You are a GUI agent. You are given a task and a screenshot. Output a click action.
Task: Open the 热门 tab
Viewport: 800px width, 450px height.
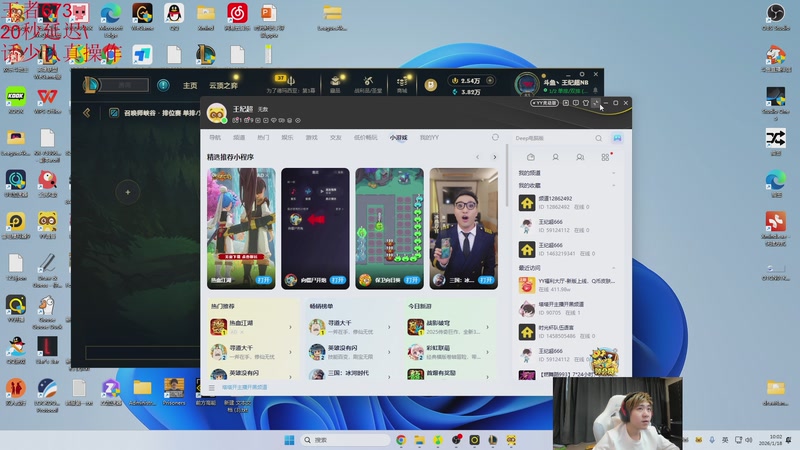pos(263,138)
